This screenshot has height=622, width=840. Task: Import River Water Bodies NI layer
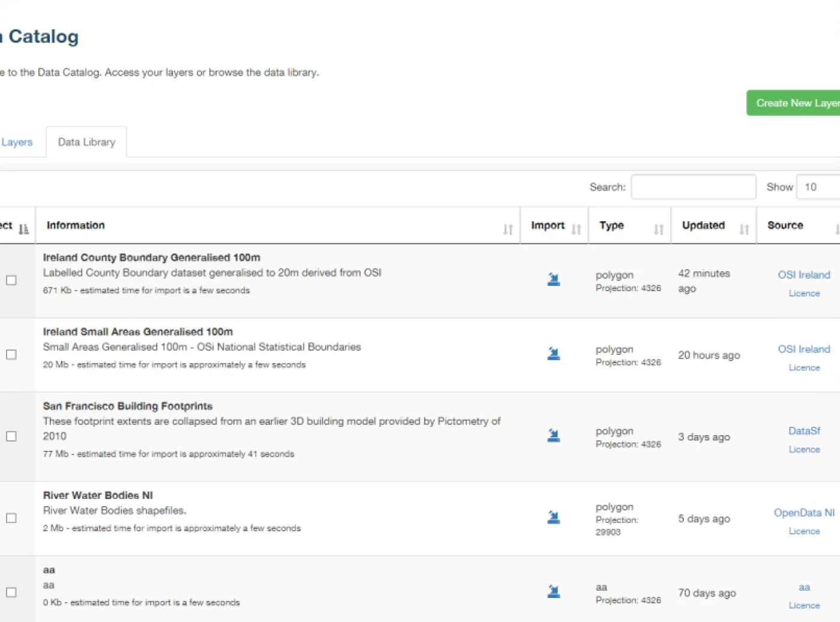[553, 518]
